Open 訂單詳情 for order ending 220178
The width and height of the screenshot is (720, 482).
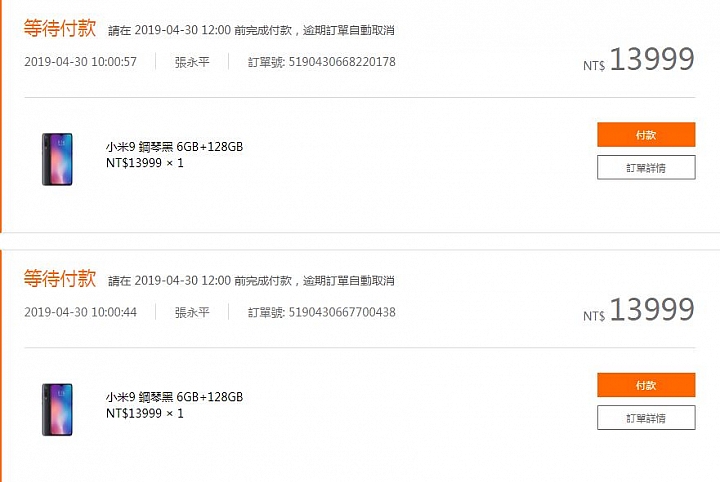(x=646, y=168)
